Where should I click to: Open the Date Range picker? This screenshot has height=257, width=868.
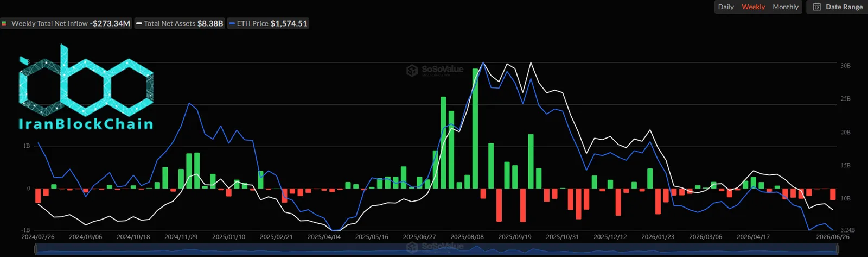(x=837, y=7)
